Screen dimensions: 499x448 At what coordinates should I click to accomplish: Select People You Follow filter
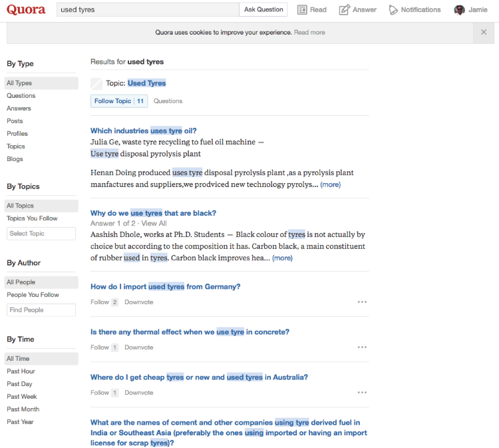[33, 294]
